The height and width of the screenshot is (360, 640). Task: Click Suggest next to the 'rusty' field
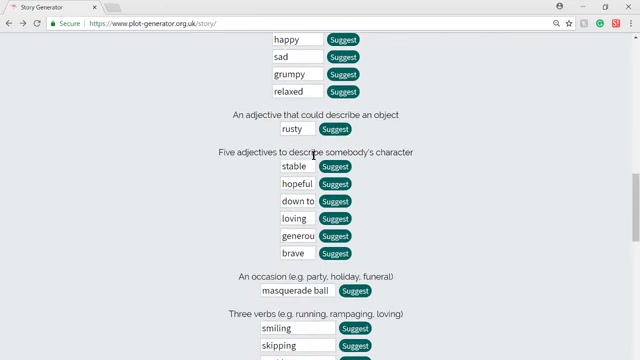(x=335, y=129)
